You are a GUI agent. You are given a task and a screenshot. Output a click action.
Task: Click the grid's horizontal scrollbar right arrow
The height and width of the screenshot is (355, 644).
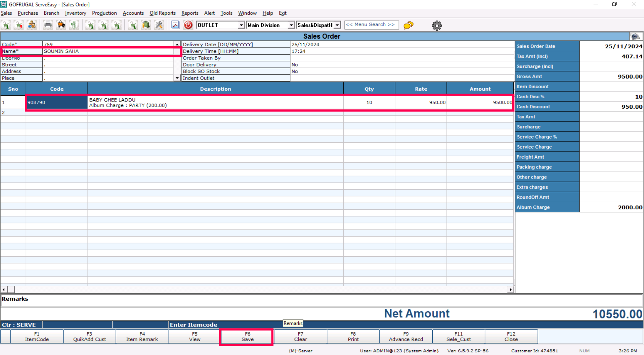point(510,290)
